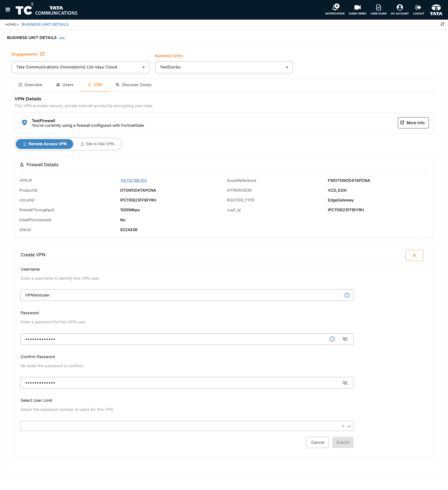Screen dimensions: 448x490
Task: Click the Password input field
Action: (187, 339)
